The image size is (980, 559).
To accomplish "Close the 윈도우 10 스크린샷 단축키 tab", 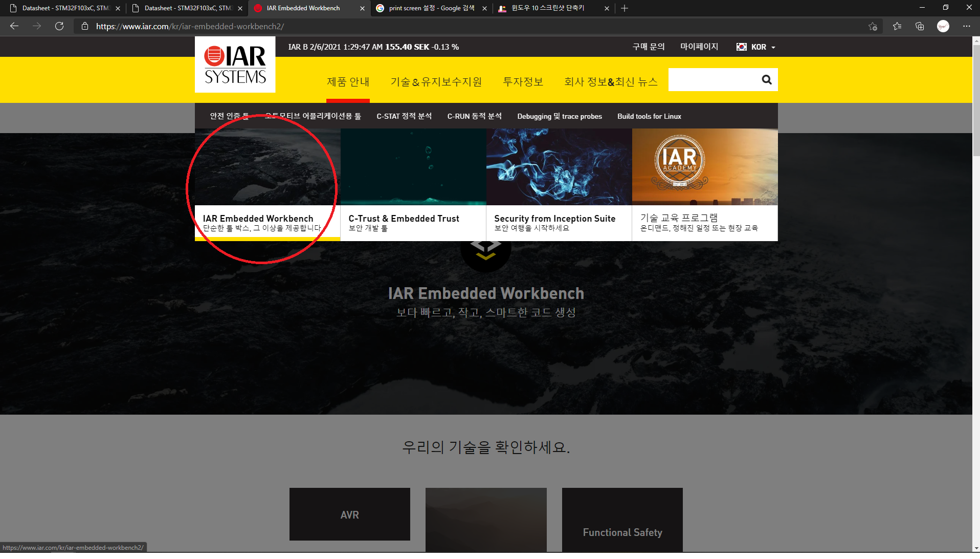I will [607, 8].
